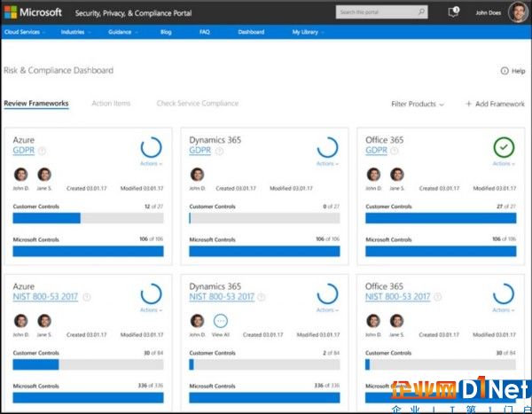
Task: Click info icon next to Office 365 GDPR
Action: click(395, 151)
